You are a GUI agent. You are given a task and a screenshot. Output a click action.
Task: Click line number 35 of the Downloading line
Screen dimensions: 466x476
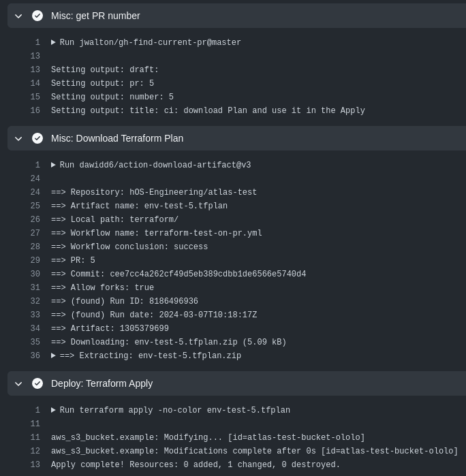point(35,342)
